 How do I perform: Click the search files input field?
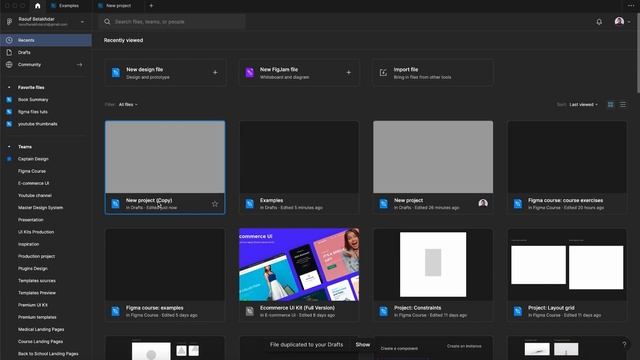click(x=172, y=22)
